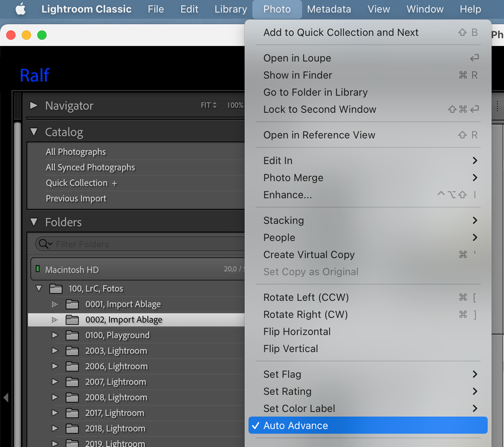Click the 0100, Playground folder icon
The height and width of the screenshot is (447, 504).
72,335
